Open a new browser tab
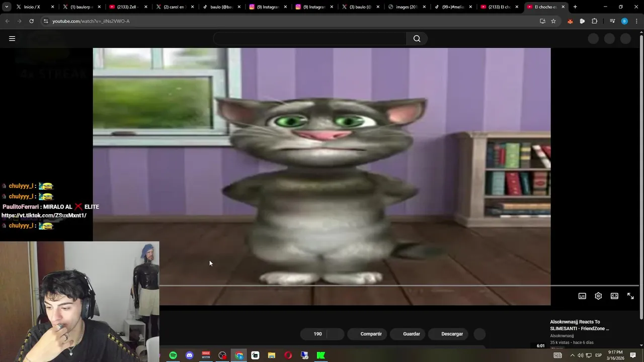 (575, 7)
